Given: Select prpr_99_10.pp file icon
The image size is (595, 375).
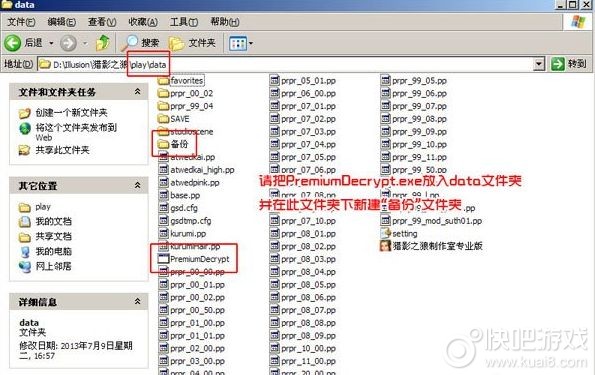Looking at the screenshot, I should coord(385,144).
